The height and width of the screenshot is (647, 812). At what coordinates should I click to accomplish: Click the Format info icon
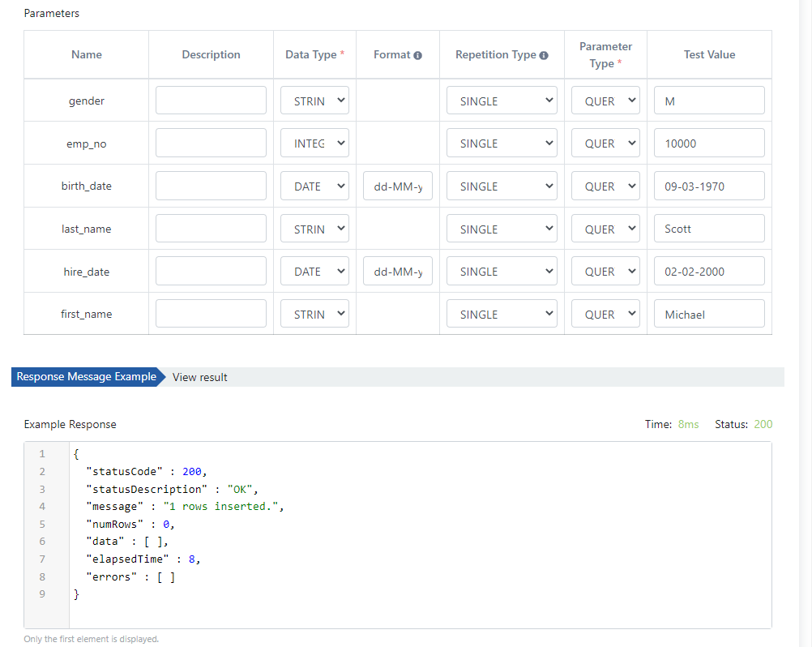(418, 55)
